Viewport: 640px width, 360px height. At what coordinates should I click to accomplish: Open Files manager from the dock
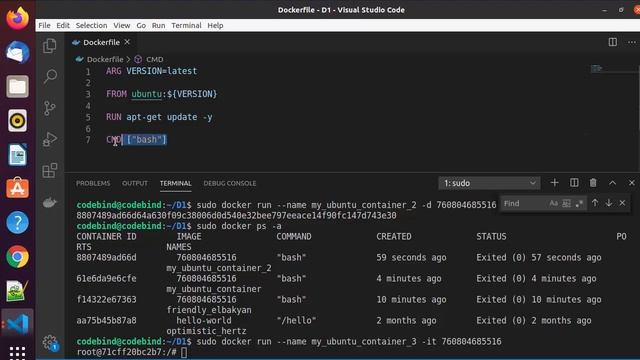pyautogui.click(x=18, y=86)
